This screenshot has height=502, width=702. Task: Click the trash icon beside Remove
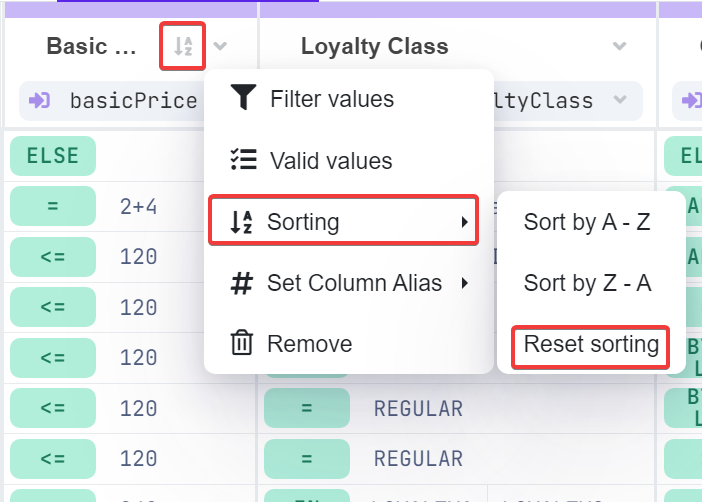242,344
